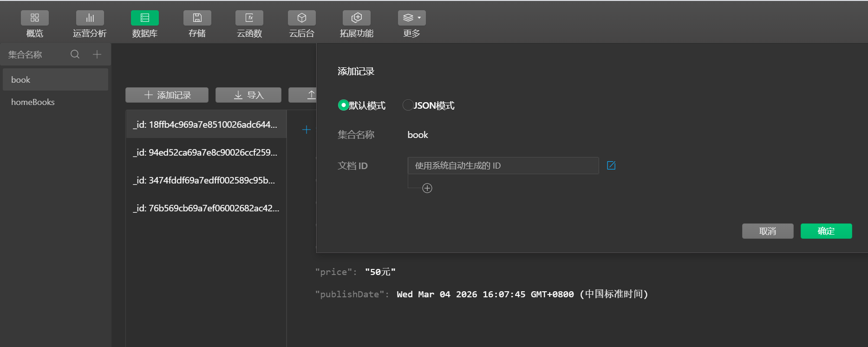868x347 pixels.
Task: Click the book collection name value in dialog
Action: (x=418, y=135)
